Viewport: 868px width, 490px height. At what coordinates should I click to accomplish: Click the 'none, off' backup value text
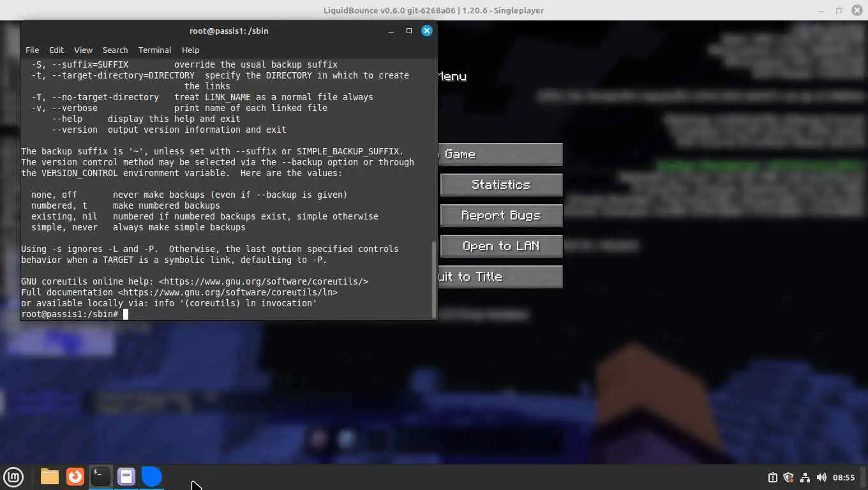point(54,195)
